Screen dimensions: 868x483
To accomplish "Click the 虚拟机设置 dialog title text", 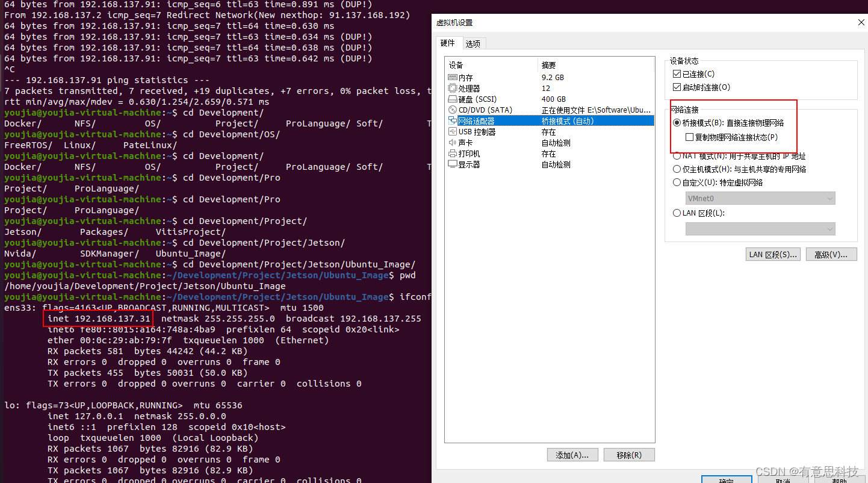I will (x=454, y=22).
